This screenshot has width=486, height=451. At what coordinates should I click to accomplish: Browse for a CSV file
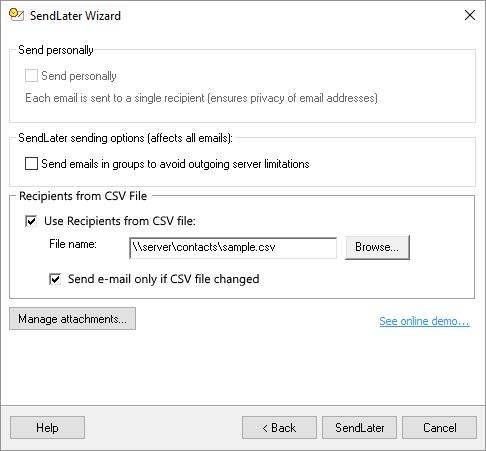pos(377,247)
